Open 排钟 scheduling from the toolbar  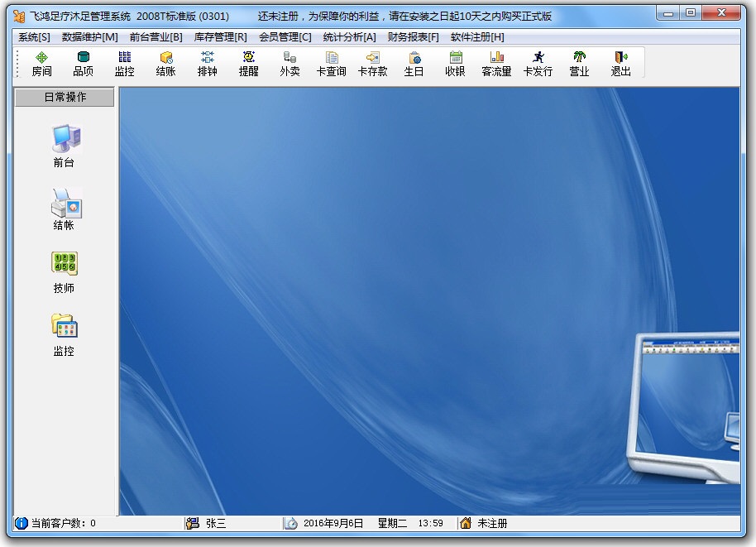(x=208, y=64)
